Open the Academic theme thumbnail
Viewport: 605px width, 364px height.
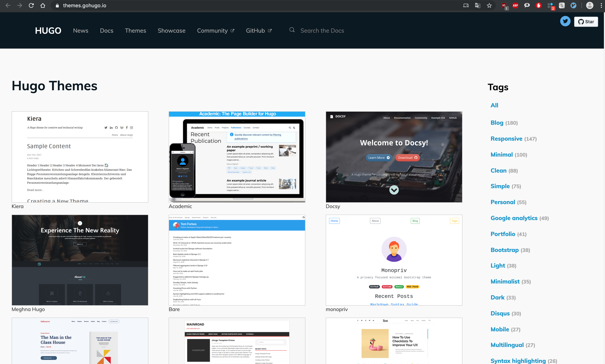coord(237,157)
